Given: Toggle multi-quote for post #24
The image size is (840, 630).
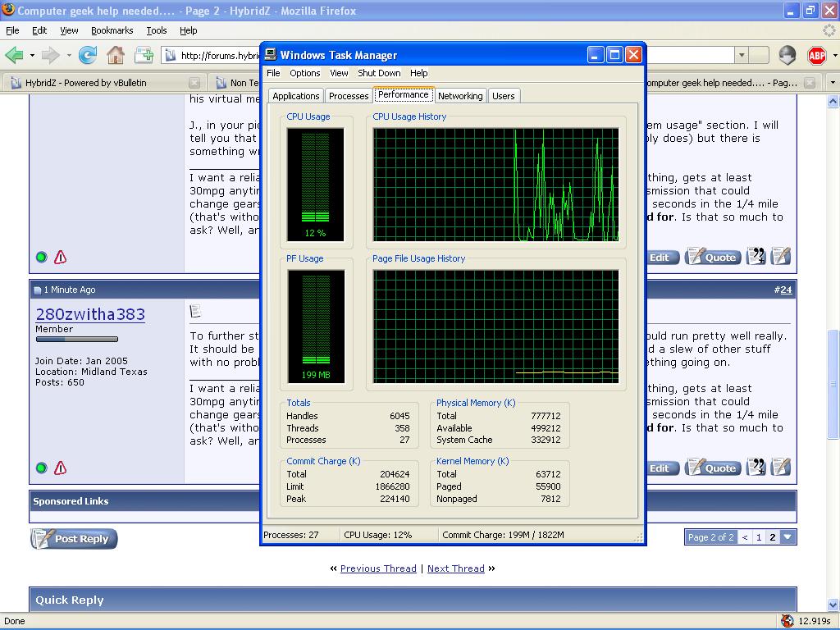Looking at the screenshot, I should (x=756, y=468).
